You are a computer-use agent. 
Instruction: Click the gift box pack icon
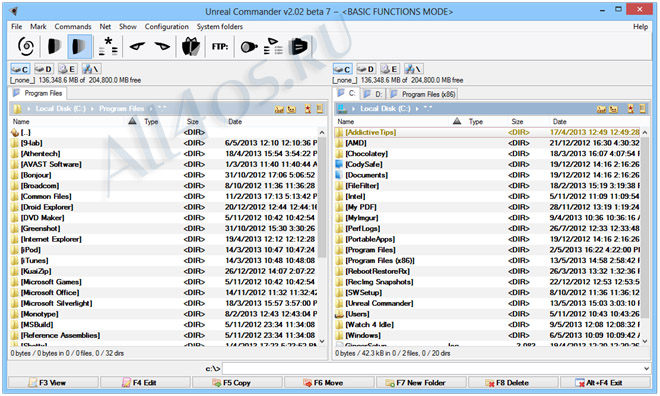pos(191,46)
